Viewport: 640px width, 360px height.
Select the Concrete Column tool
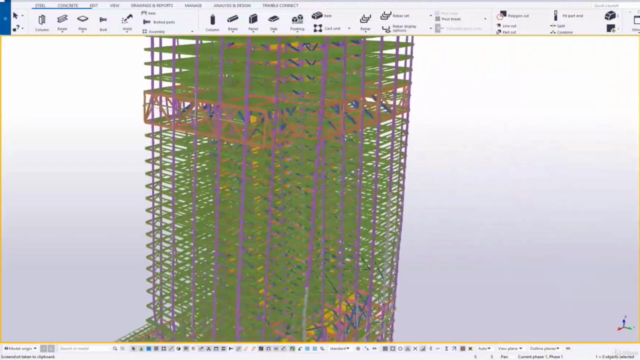212,22
